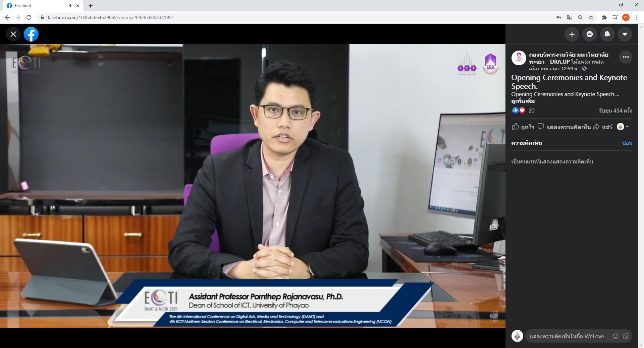The image size is (644, 348).
Task: Share the video using แชร์
Action: point(603,127)
